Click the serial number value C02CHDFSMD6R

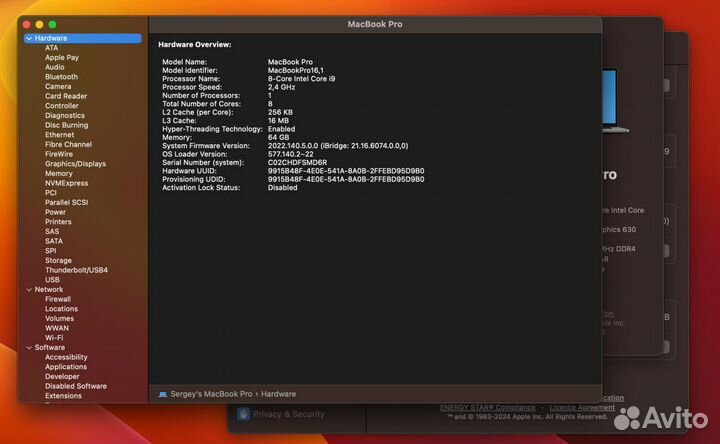pos(298,163)
